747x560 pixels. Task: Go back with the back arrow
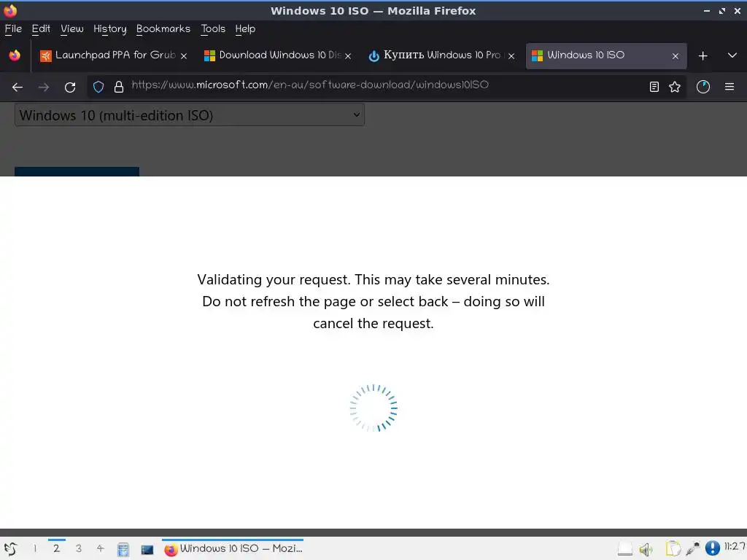point(18,87)
